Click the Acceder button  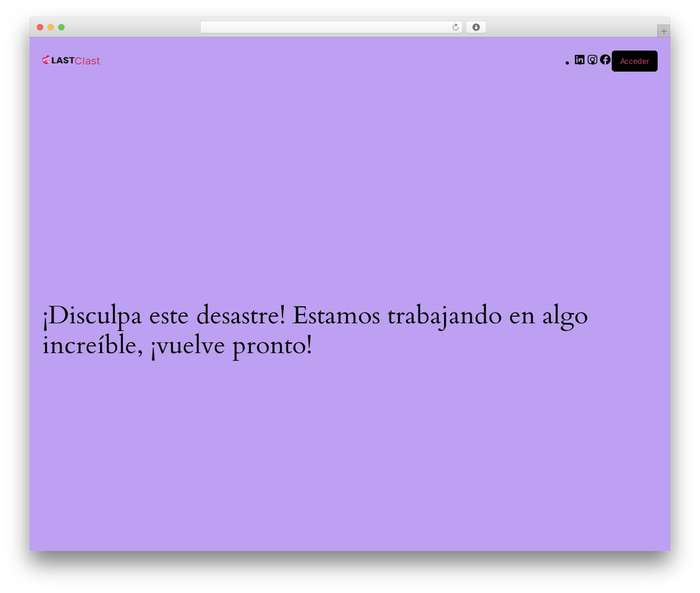[634, 61]
